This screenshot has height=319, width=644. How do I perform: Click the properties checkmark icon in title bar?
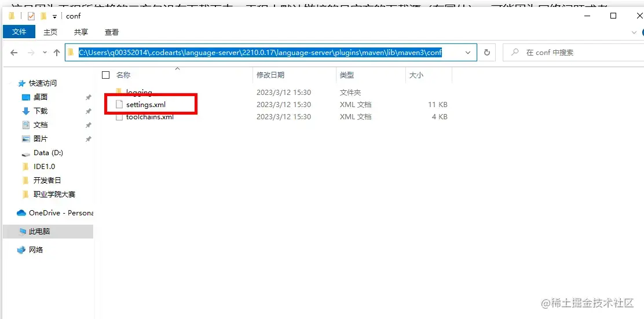pos(31,16)
